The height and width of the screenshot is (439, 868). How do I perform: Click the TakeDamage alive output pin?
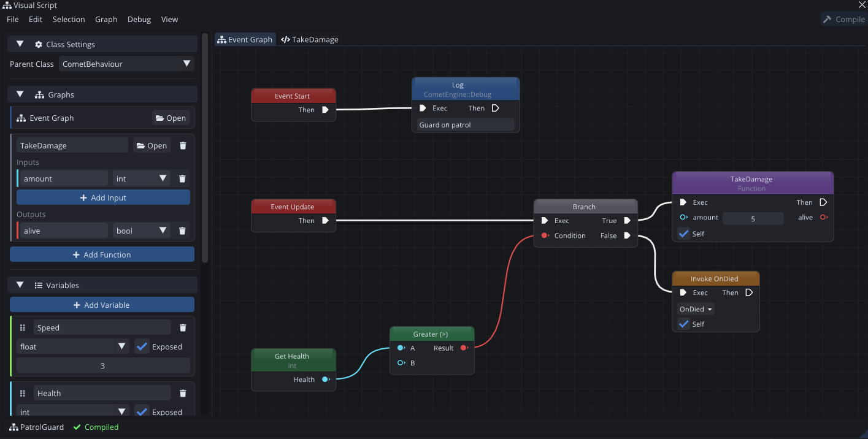pyautogui.click(x=823, y=217)
